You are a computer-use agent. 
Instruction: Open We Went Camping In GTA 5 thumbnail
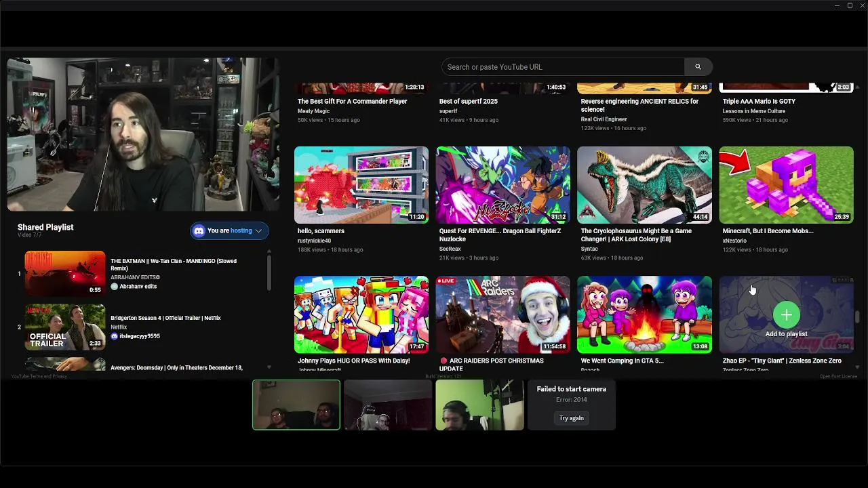644,314
